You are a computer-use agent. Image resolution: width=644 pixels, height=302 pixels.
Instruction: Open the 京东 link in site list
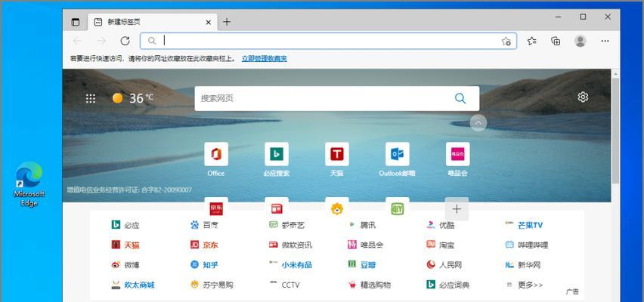[204, 245]
